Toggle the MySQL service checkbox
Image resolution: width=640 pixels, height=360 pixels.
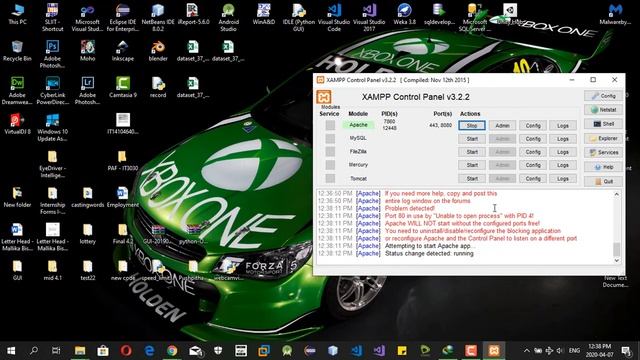(x=330, y=139)
